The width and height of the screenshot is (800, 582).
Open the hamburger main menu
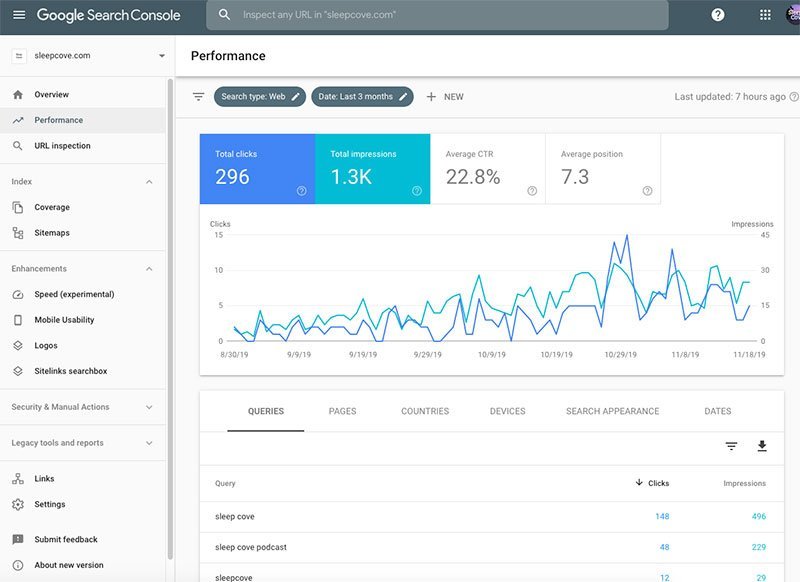pos(19,15)
